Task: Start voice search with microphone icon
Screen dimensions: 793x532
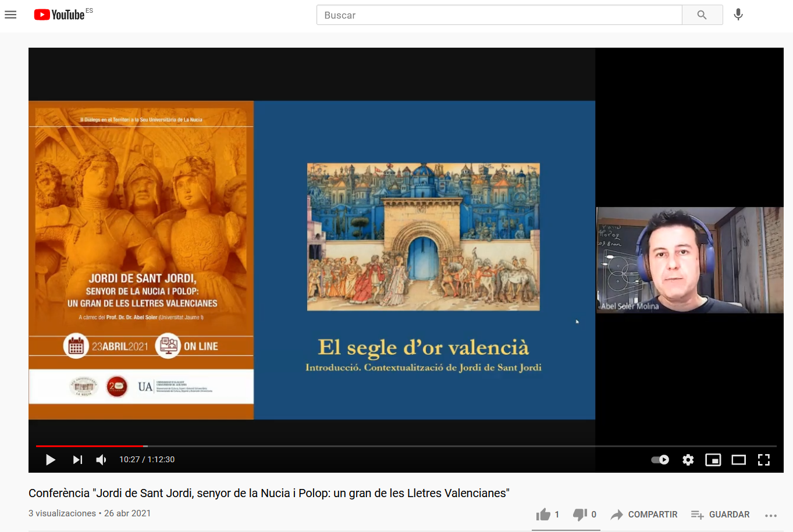Action: [738, 15]
